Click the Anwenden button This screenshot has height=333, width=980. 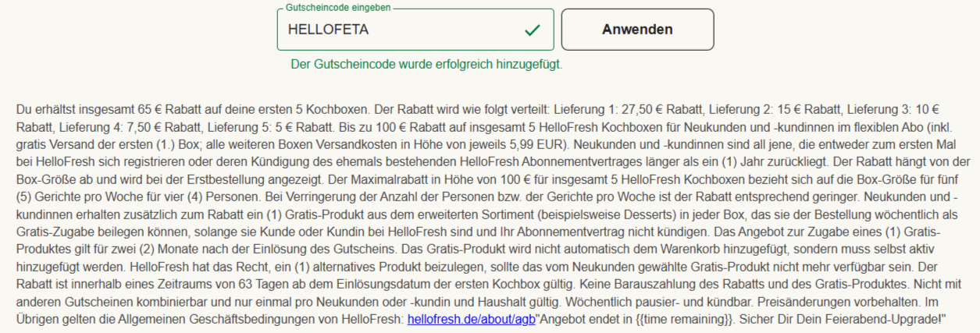[636, 30]
